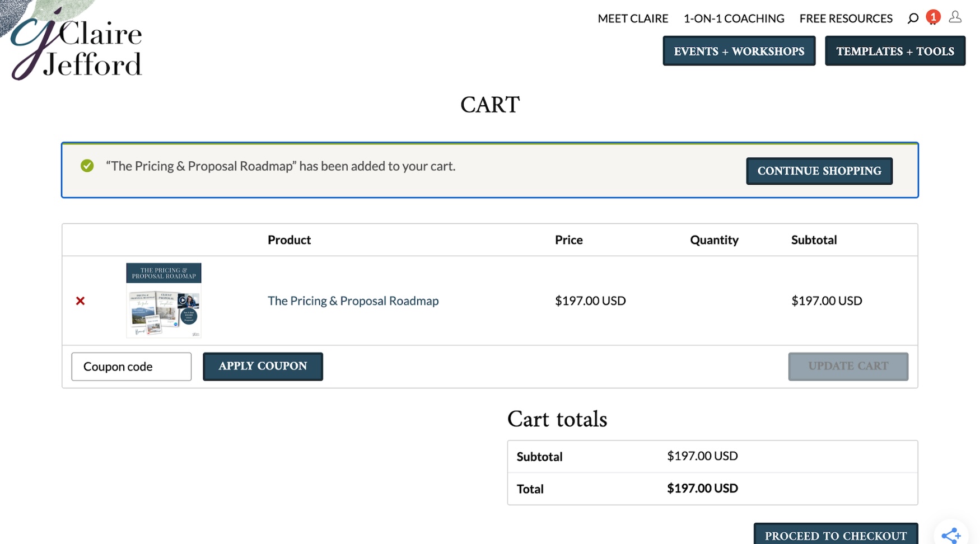Focus the Coupon code input field
The height and width of the screenshot is (544, 980).
(132, 367)
